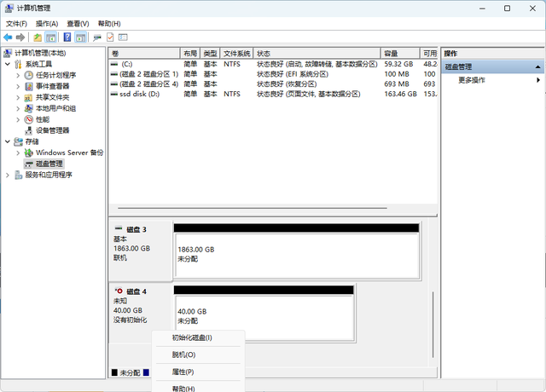Choose 初始化磁盘(I) from context menu
Screen dimensions: 546x392
tap(198, 337)
